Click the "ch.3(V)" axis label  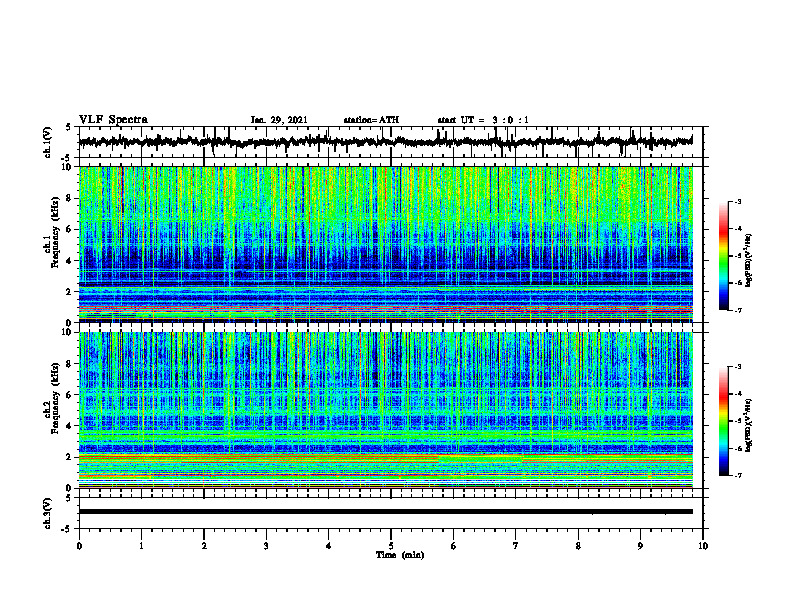(x=48, y=514)
